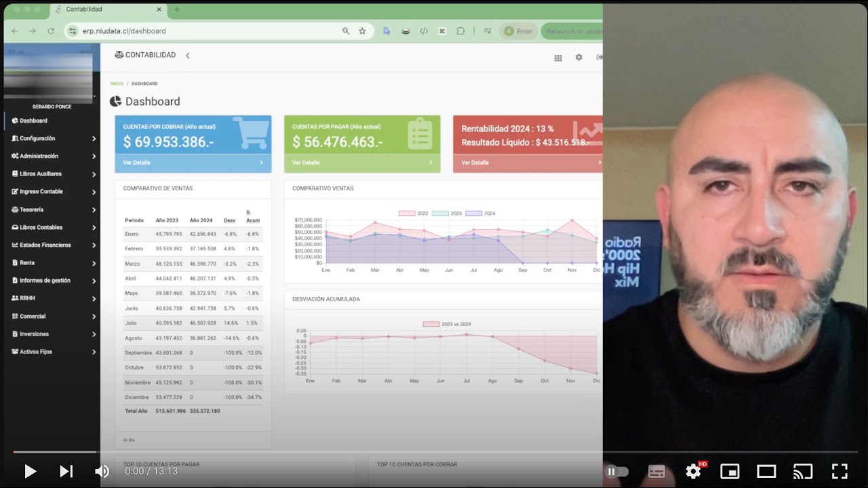View detail of Cuentas por Cobrar

[193, 163]
